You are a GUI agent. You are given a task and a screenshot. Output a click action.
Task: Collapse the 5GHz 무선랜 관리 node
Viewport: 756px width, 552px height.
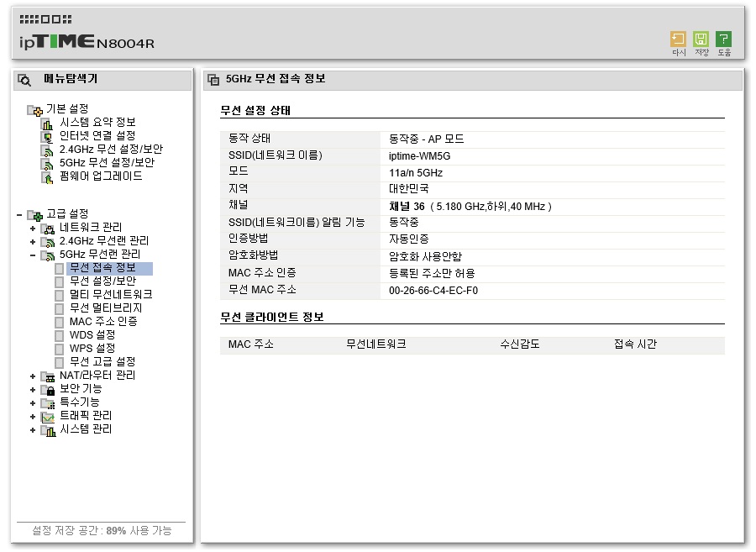[33, 255]
